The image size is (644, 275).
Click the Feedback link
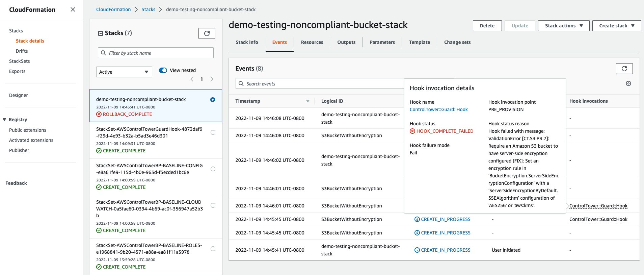click(x=16, y=183)
